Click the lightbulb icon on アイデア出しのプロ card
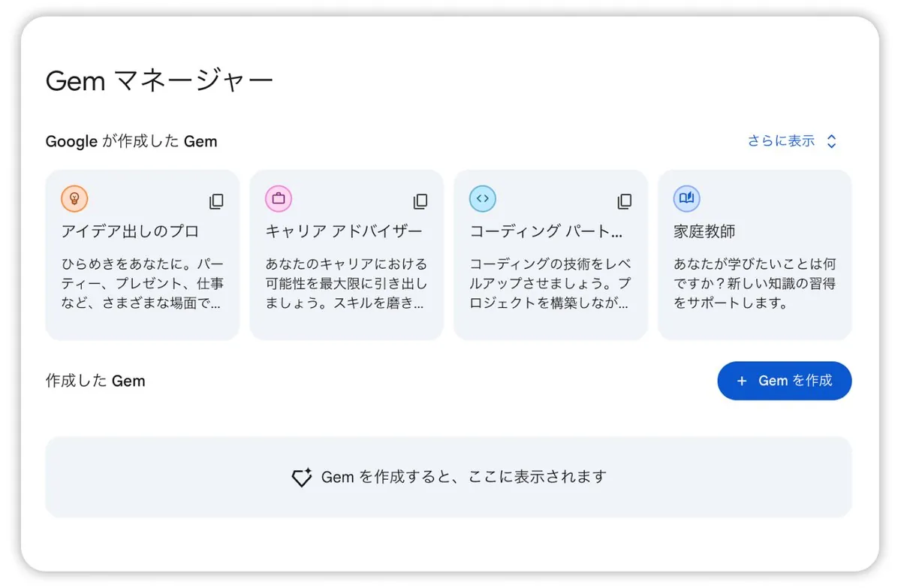The width and height of the screenshot is (901, 588). coord(74,199)
